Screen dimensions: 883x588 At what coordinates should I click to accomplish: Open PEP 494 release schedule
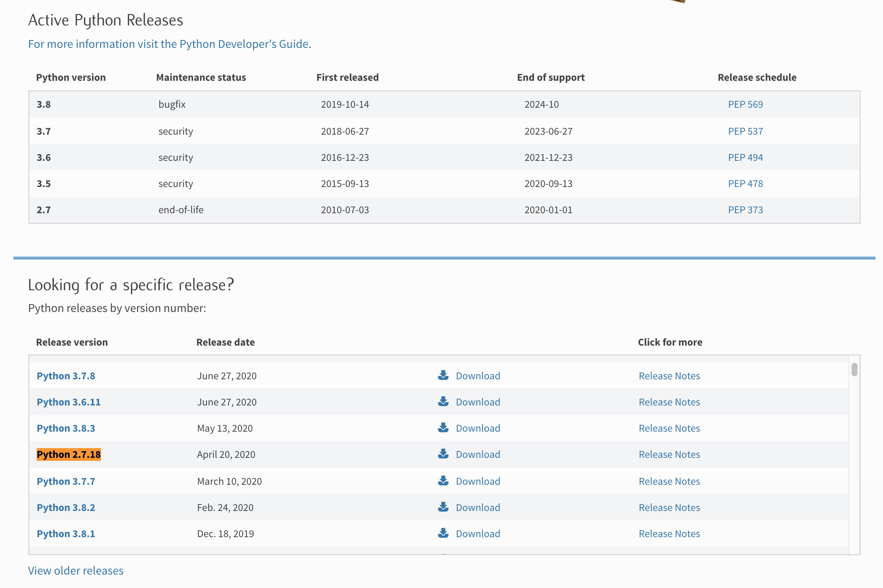point(745,157)
